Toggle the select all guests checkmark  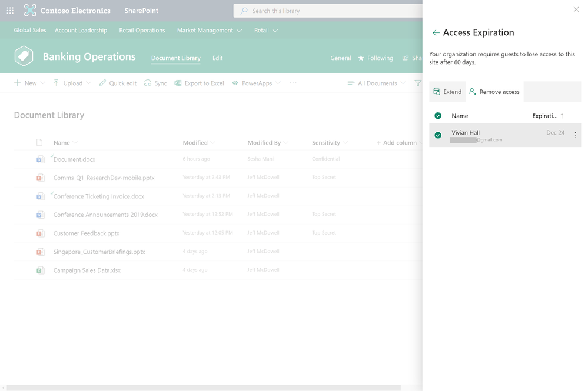pos(438,116)
